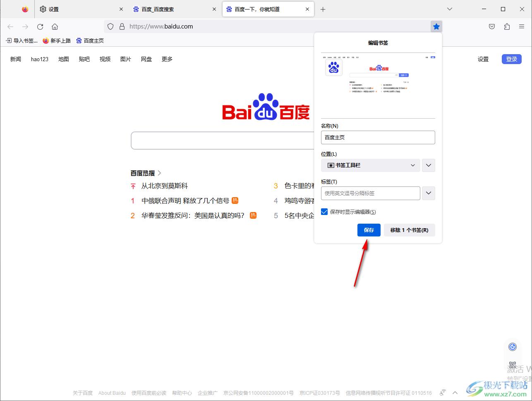This screenshot has width=532, height=401.
Task: Open hot search 华春莹发推反问
Action: (x=193, y=215)
